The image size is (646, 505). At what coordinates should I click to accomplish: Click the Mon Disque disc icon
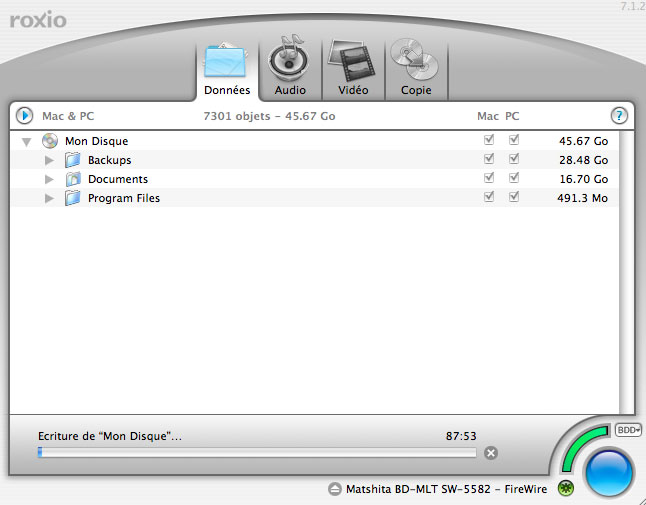[50, 142]
